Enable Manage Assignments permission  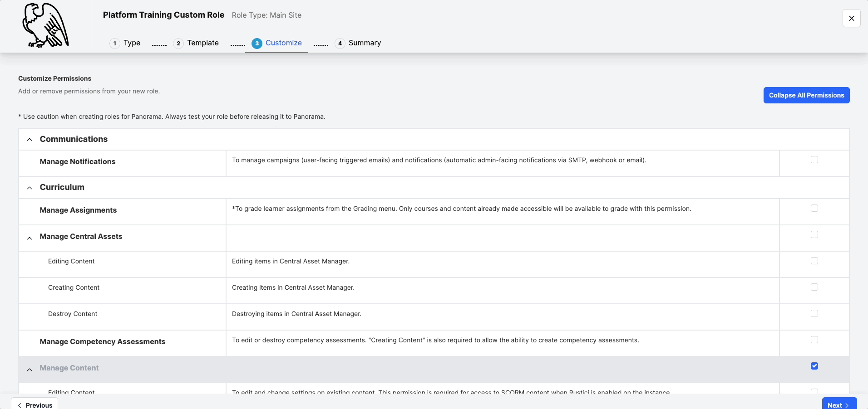tap(814, 208)
